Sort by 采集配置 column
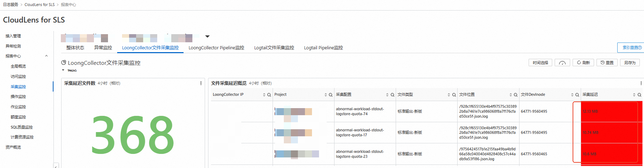Screen dimensions: 644x168 tap(387, 95)
